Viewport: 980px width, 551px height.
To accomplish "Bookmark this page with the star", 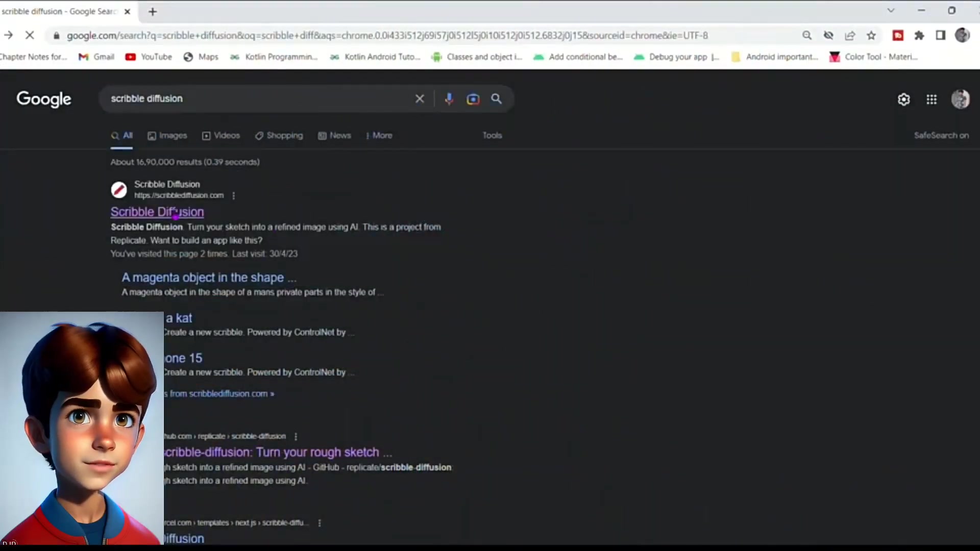I will pyautogui.click(x=871, y=35).
